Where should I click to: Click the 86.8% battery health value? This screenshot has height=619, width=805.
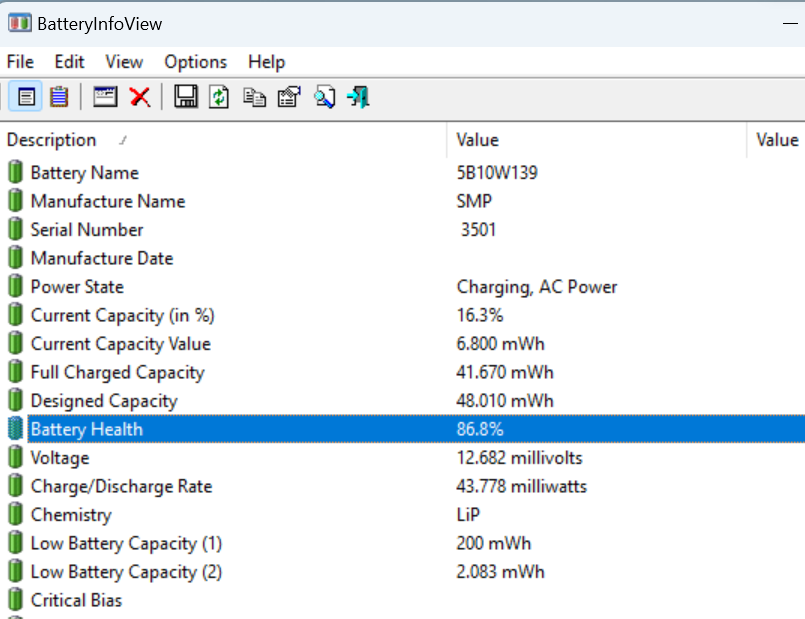(480, 429)
